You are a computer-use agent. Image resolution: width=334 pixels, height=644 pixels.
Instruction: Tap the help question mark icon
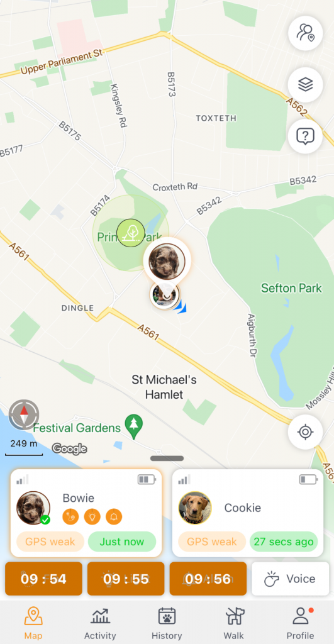305,136
